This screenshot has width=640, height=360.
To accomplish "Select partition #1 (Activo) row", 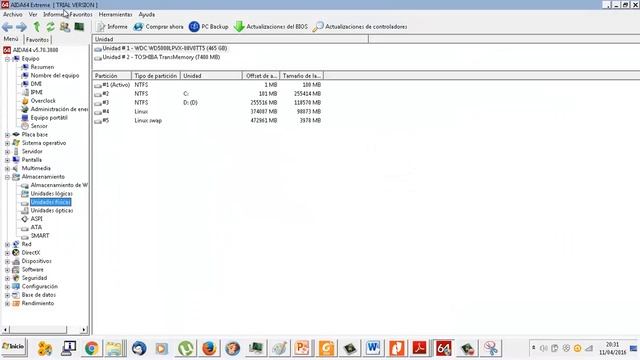I will coord(207,85).
